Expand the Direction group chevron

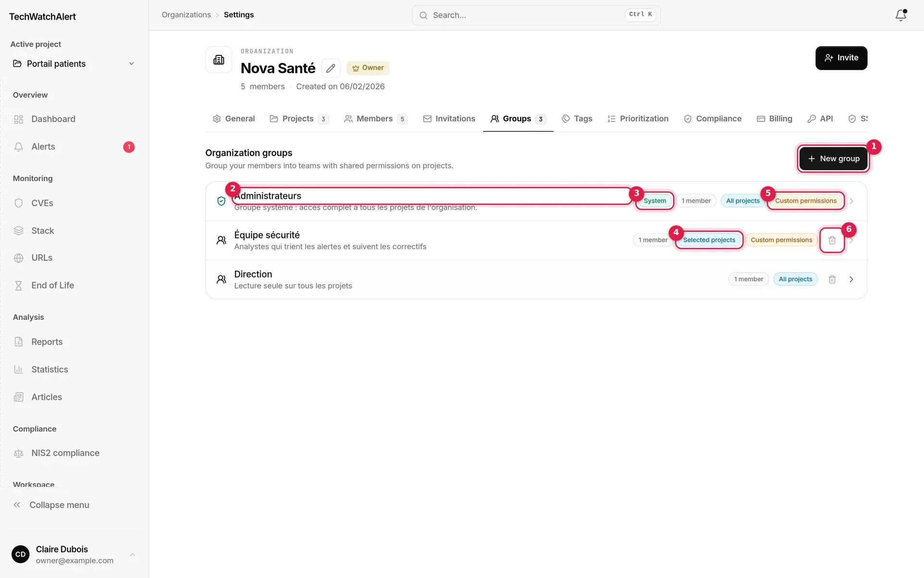[851, 279]
